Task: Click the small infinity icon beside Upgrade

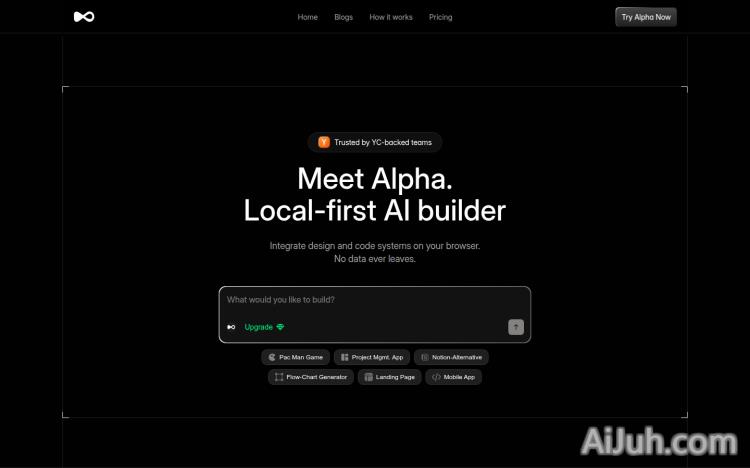Action: point(231,327)
